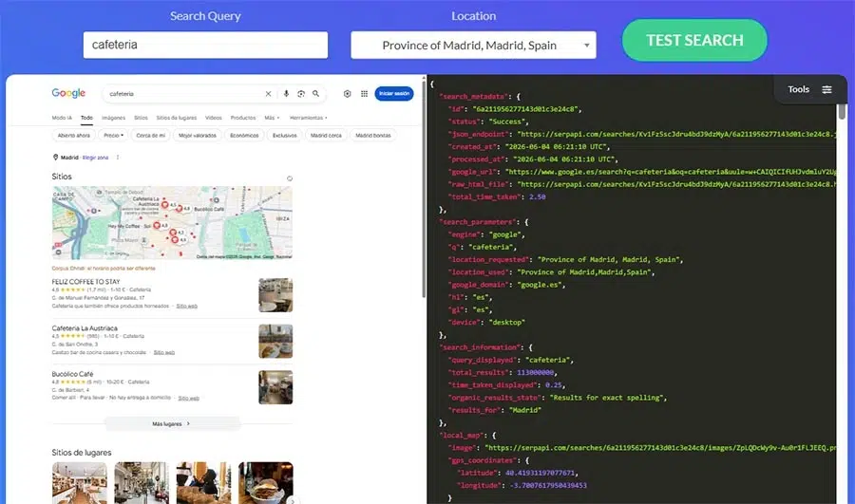Open the Location dropdown for Province of Madrid
Image resolution: width=855 pixels, height=504 pixels.
pyautogui.click(x=473, y=46)
